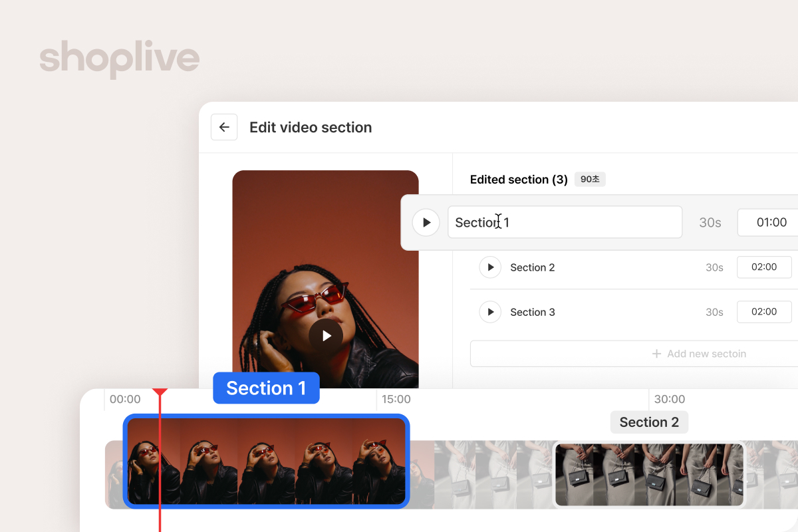Click the 90초 duration badge
The image size is (798, 532).
(590, 180)
